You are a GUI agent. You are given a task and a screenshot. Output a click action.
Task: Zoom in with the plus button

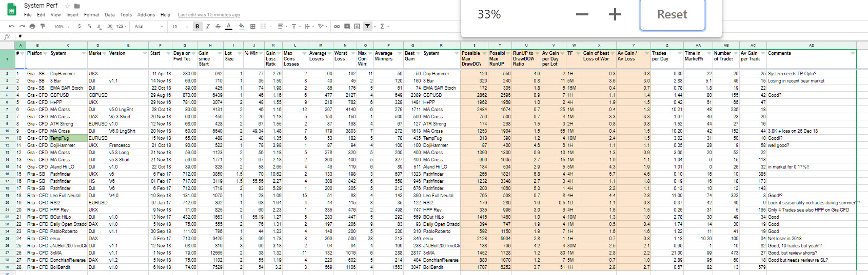pos(615,14)
